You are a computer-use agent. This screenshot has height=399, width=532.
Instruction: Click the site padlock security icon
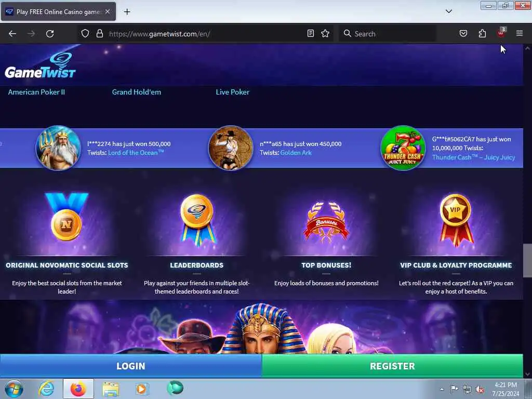(99, 34)
